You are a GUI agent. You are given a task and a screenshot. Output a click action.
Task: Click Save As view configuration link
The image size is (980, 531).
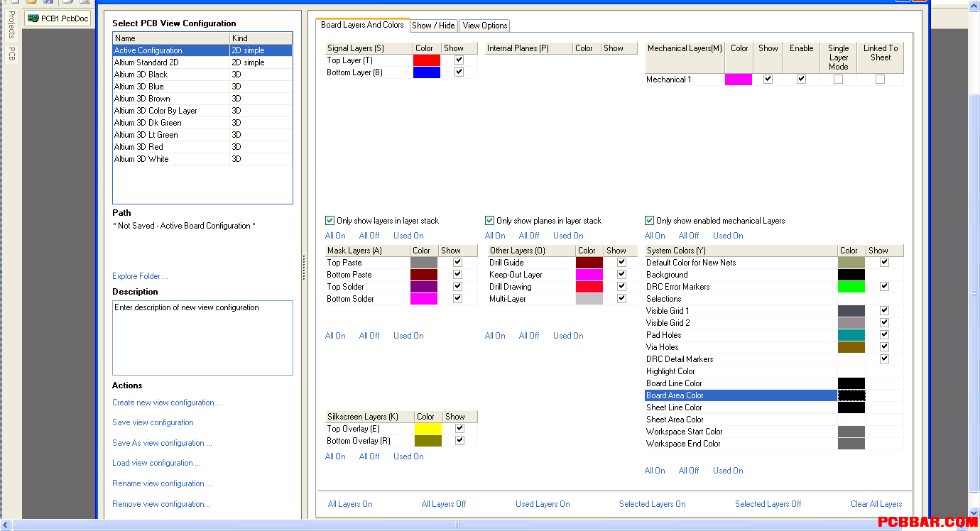click(162, 443)
